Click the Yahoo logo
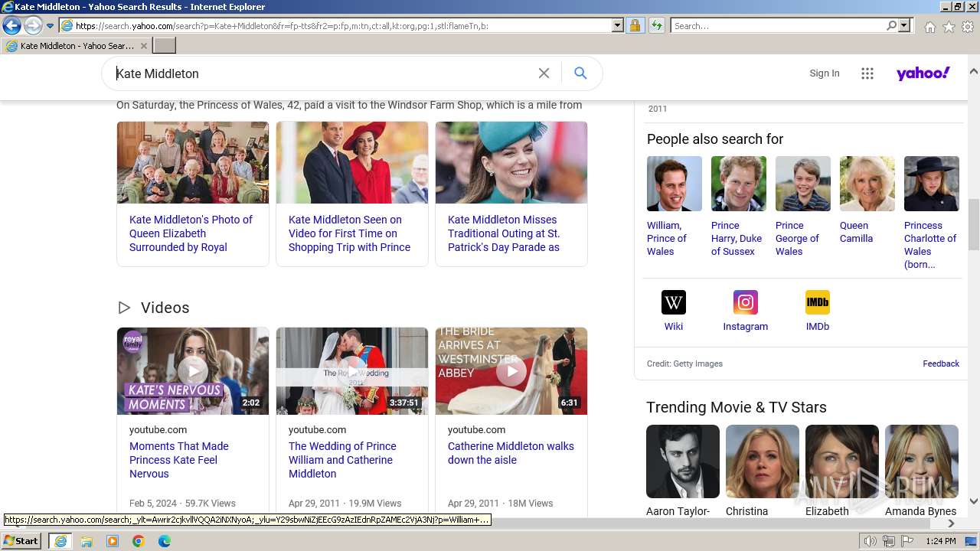 coord(923,73)
